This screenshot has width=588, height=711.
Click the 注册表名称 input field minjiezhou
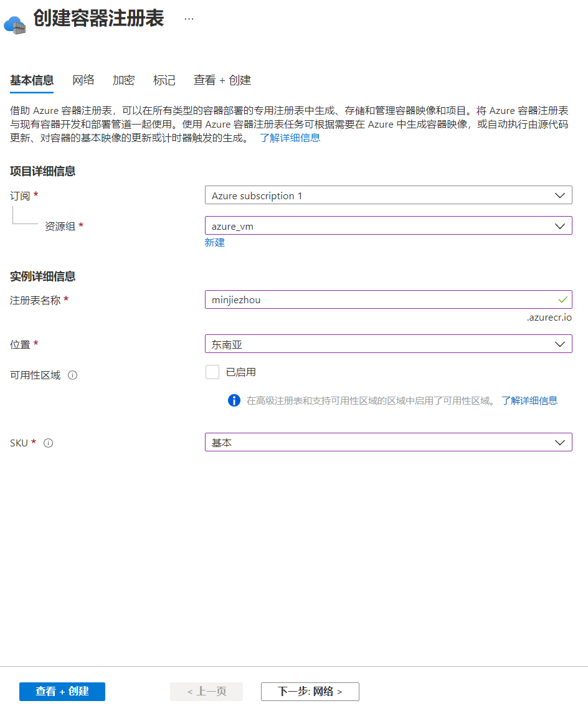[x=389, y=299]
